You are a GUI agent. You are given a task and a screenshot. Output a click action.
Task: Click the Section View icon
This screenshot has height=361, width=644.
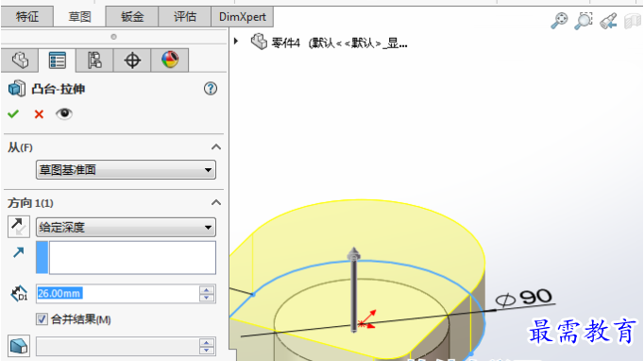(x=633, y=21)
